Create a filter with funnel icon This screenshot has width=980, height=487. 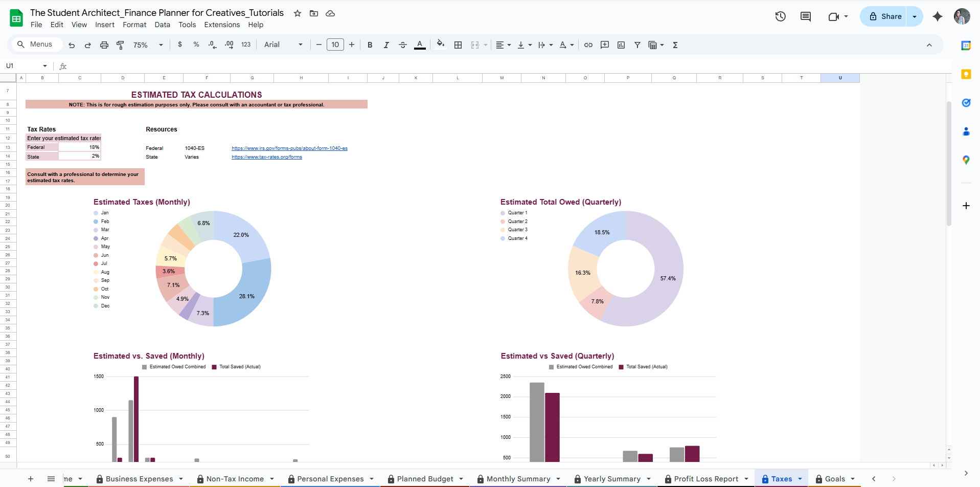click(637, 45)
